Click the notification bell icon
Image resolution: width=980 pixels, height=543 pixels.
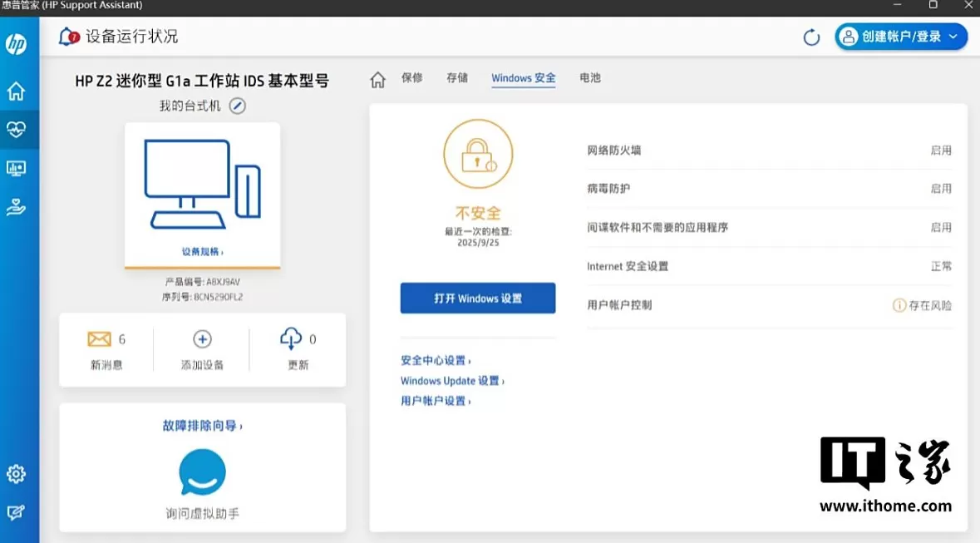(x=69, y=37)
